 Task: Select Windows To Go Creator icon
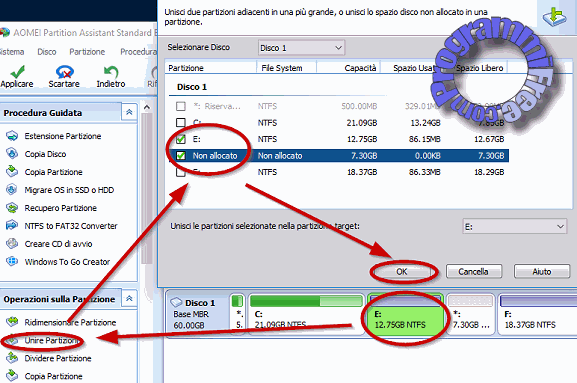pos(12,262)
